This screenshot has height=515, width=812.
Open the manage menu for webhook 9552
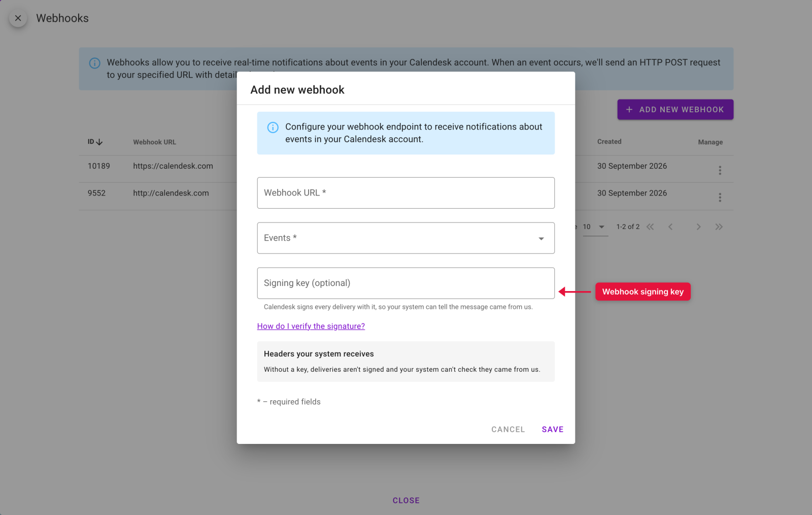[x=720, y=197]
